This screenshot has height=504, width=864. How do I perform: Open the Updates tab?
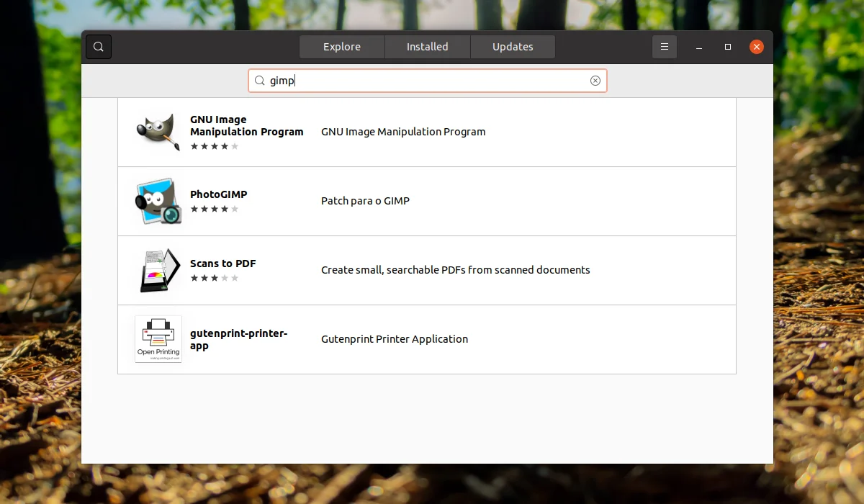tap(513, 47)
